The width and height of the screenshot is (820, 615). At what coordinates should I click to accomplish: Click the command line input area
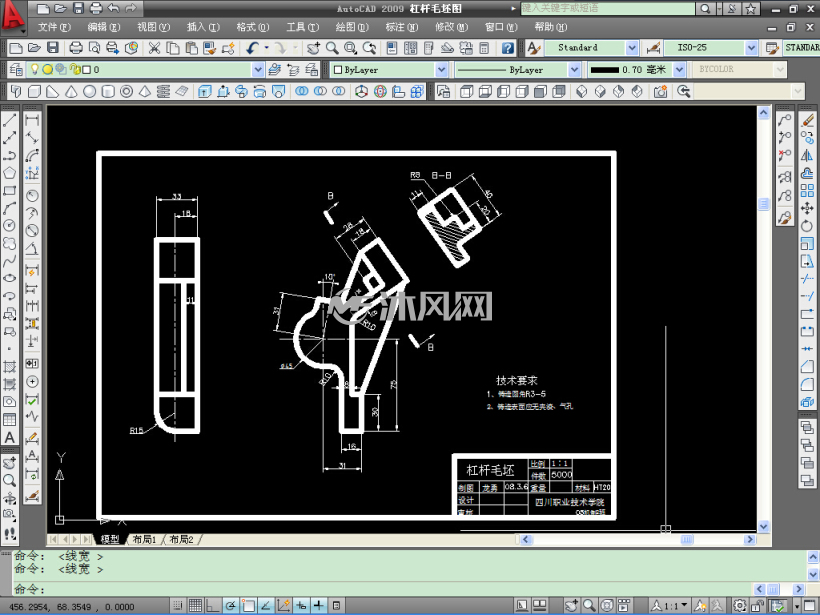point(382,589)
